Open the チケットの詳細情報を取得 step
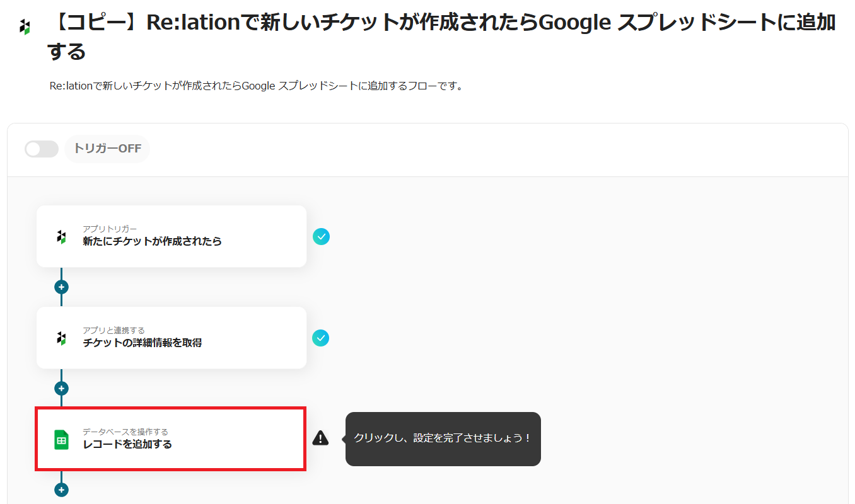This screenshot has height=504, width=855. (172, 338)
